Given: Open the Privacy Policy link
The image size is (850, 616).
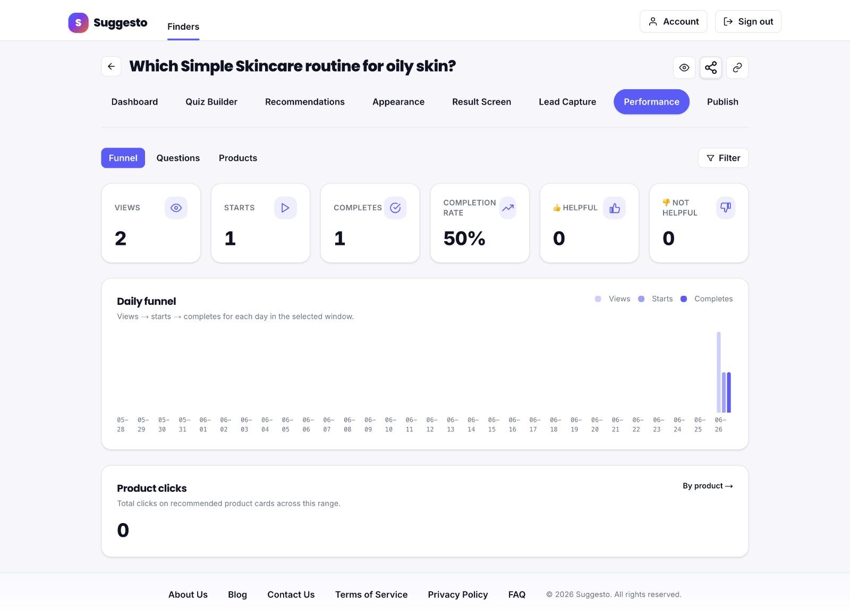Looking at the screenshot, I should [458, 595].
